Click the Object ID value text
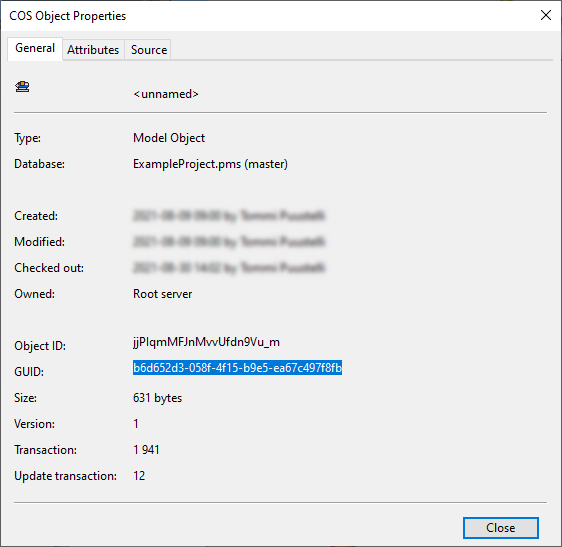Viewport: 562px width, 547px height. [206, 342]
